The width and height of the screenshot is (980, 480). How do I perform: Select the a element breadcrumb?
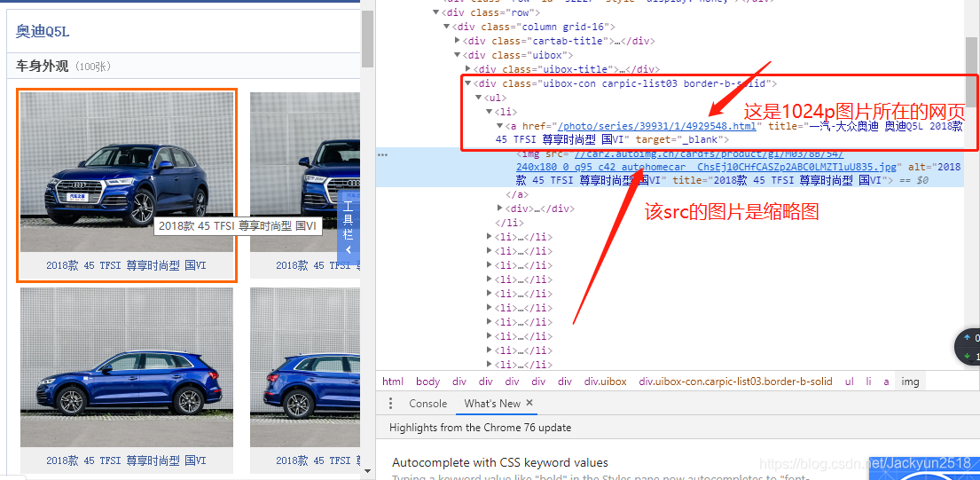[886, 382]
